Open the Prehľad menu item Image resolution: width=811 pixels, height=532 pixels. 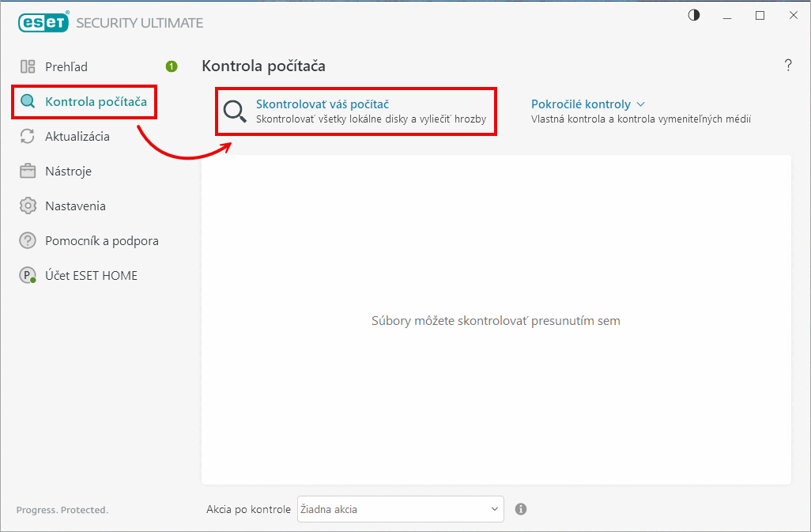(x=66, y=66)
